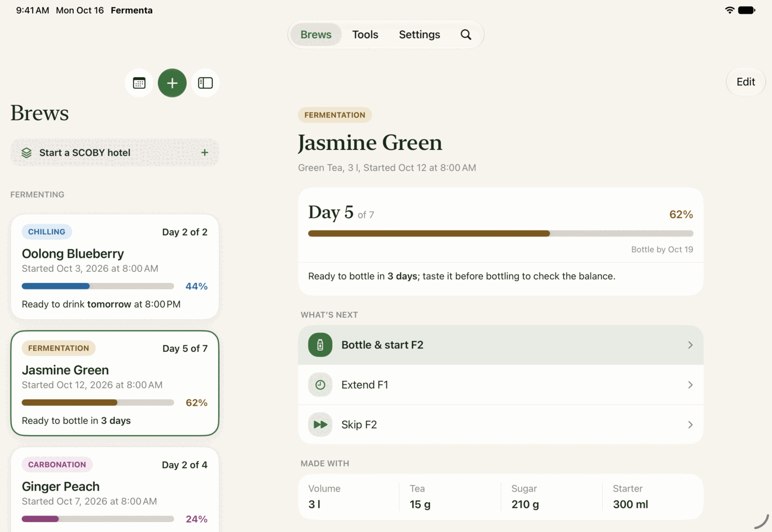
Task: Switch to the Brews tab
Action: coord(316,35)
